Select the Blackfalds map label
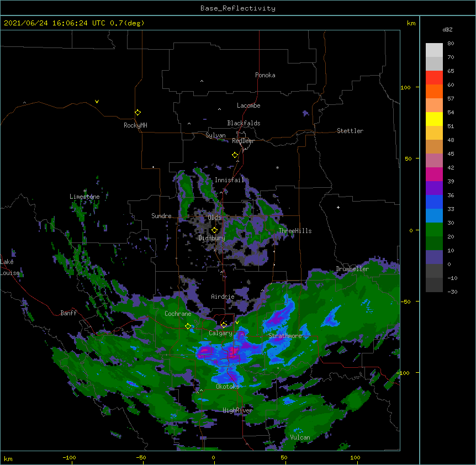Screen dimensions: 476x465 coord(244,123)
